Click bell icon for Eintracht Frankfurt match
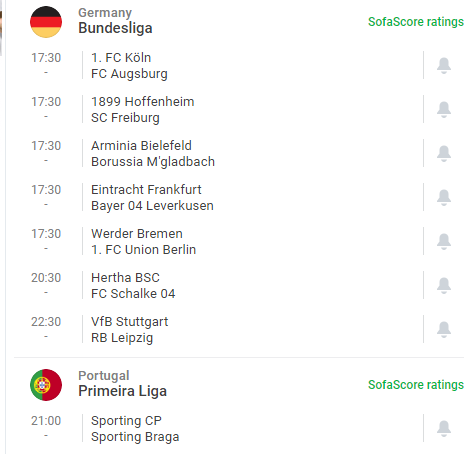 point(444,197)
